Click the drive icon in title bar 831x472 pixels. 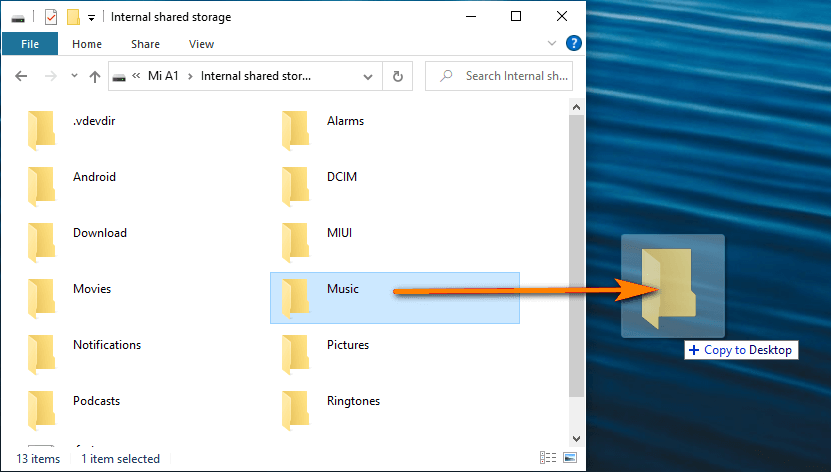[18, 19]
